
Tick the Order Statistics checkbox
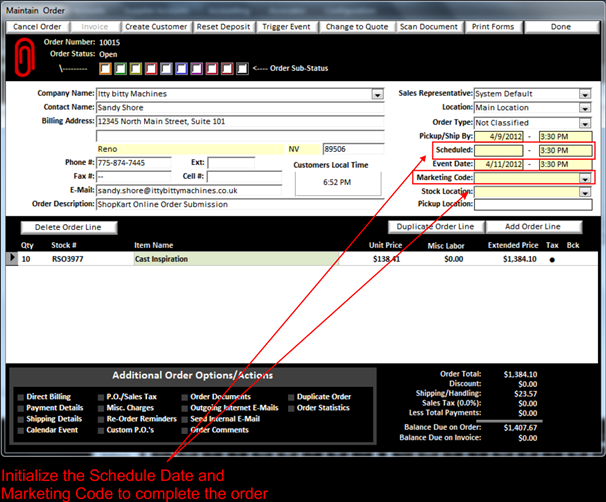(291, 408)
